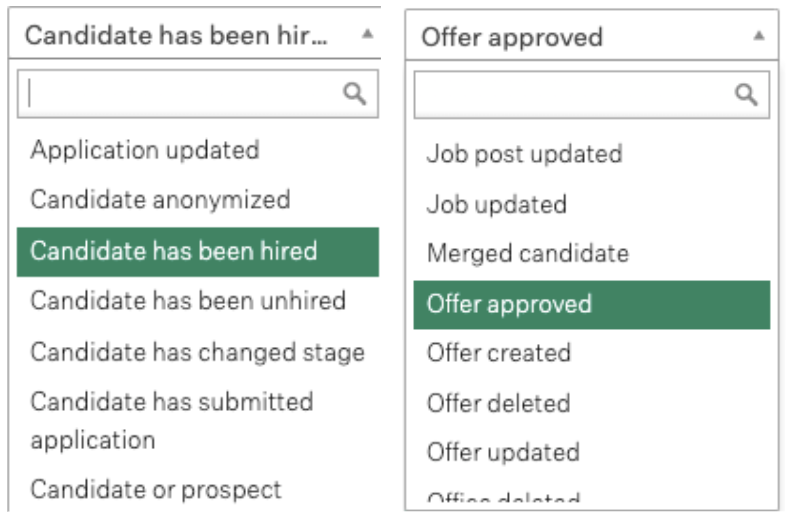The height and width of the screenshot is (518, 793).
Task: Click the right search magnifier icon
Action: click(746, 95)
